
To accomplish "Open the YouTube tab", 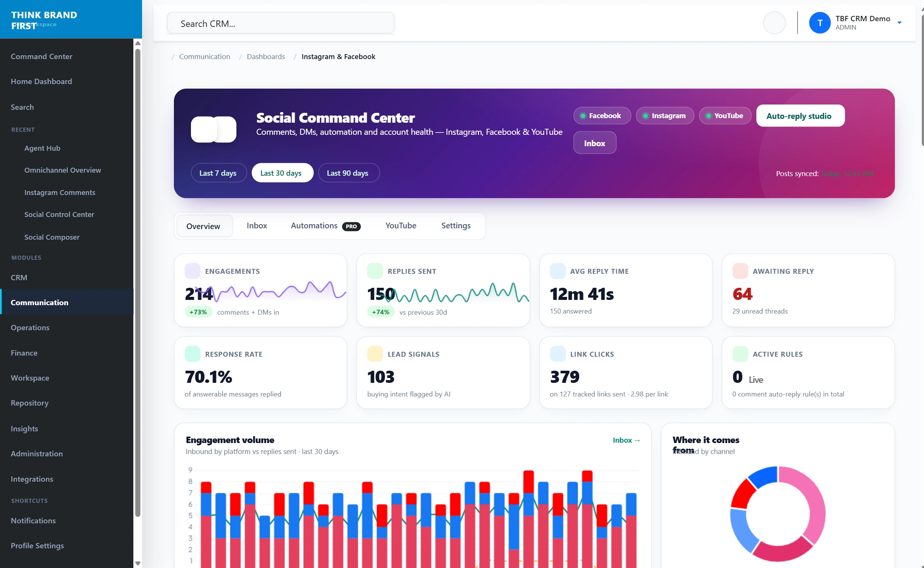I will pos(401,226).
